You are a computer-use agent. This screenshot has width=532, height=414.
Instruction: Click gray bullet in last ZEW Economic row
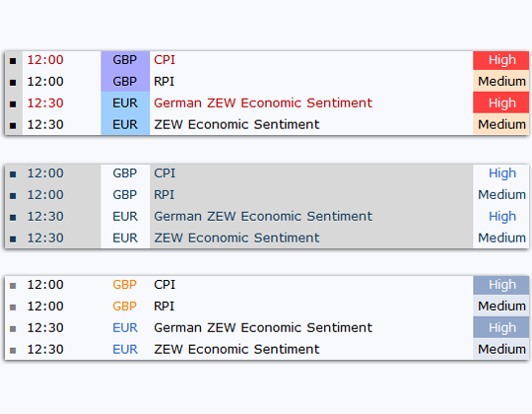13,350
